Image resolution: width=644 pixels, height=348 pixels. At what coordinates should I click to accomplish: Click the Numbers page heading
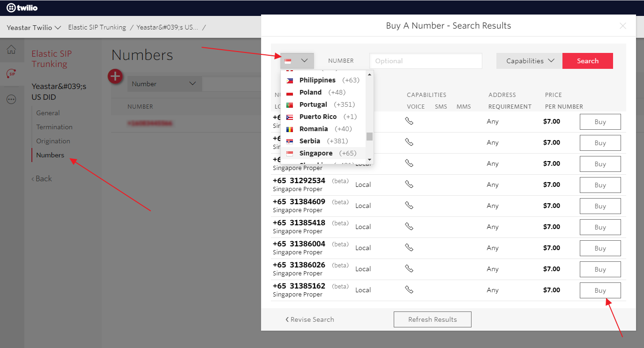pyautogui.click(x=142, y=55)
